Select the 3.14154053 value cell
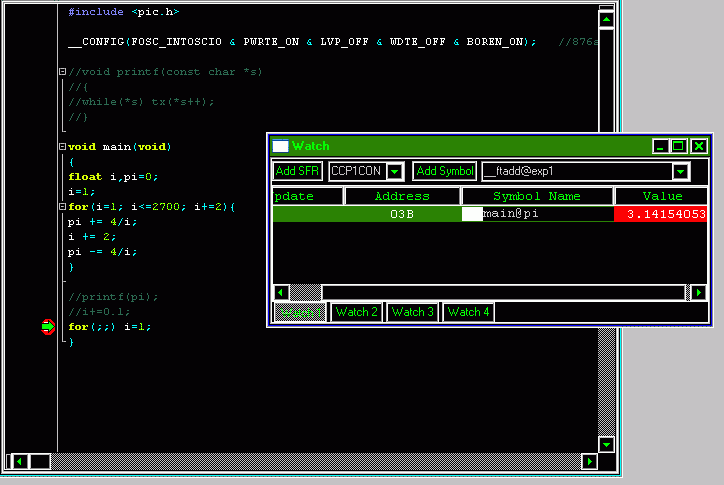The width and height of the screenshot is (724, 485). (x=661, y=214)
